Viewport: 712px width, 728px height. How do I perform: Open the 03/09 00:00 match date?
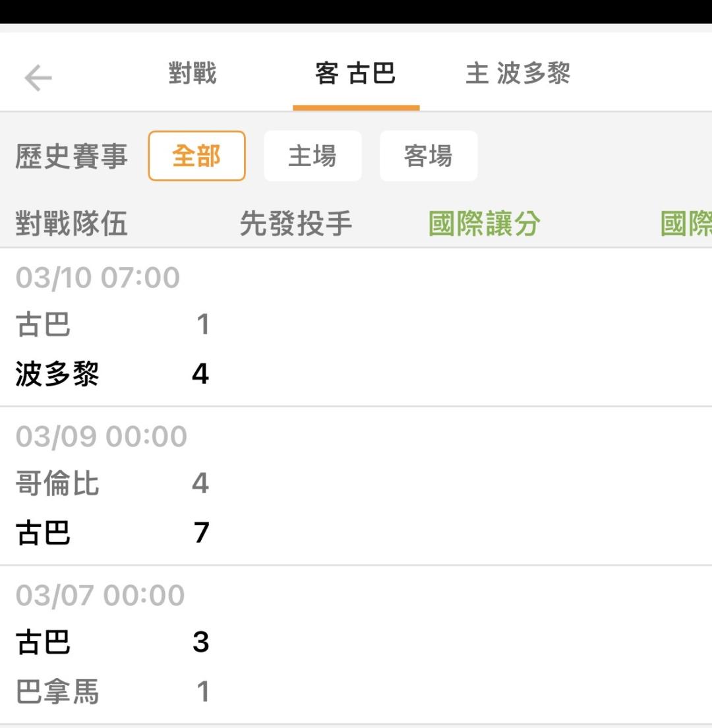point(102,437)
